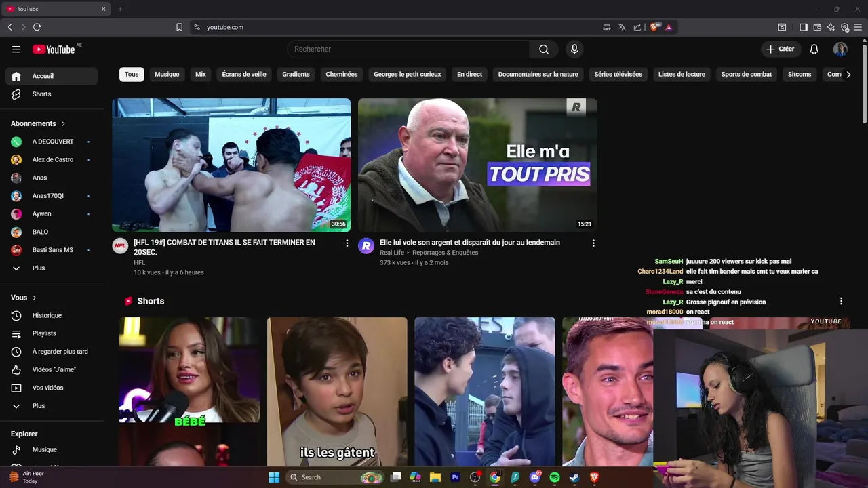Image resolution: width=868 pixels, height=488 pixels.
Task: Open HFL 19 combat video thumbnail
Action: coord(231,165)
